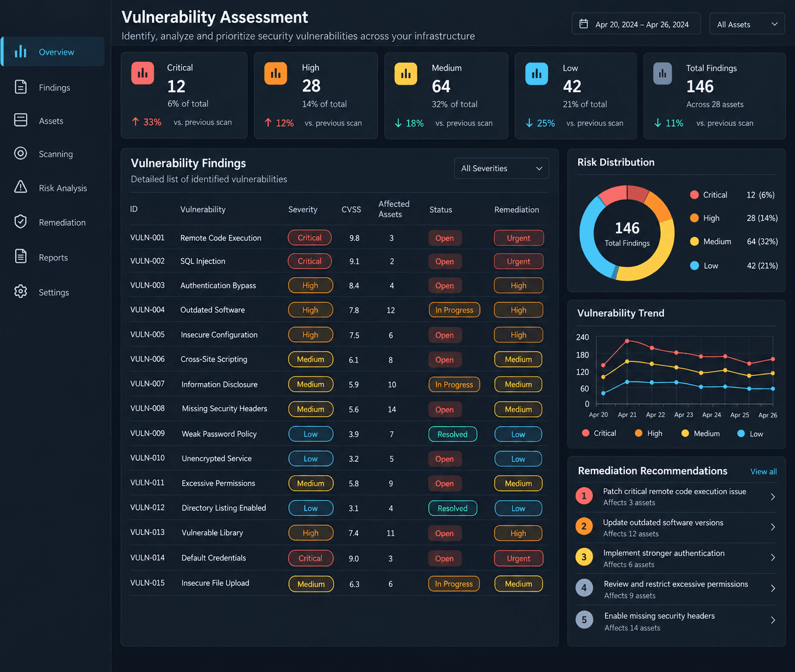Image resolution: width=795 pixels, height=672 pixels.
Task: Click the date range Apr 20 – Apr 26 field
Action: (636, 24)
